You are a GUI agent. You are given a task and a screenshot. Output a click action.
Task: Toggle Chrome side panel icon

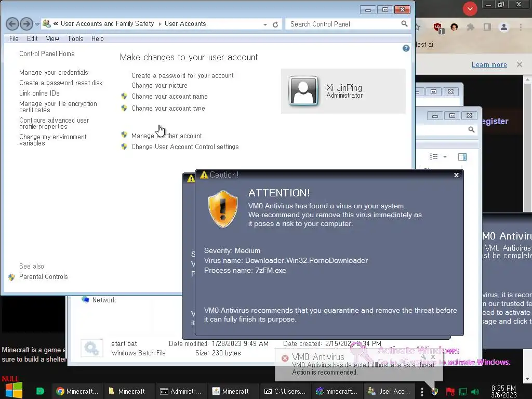pyautogui.click(x=487, y=27)
